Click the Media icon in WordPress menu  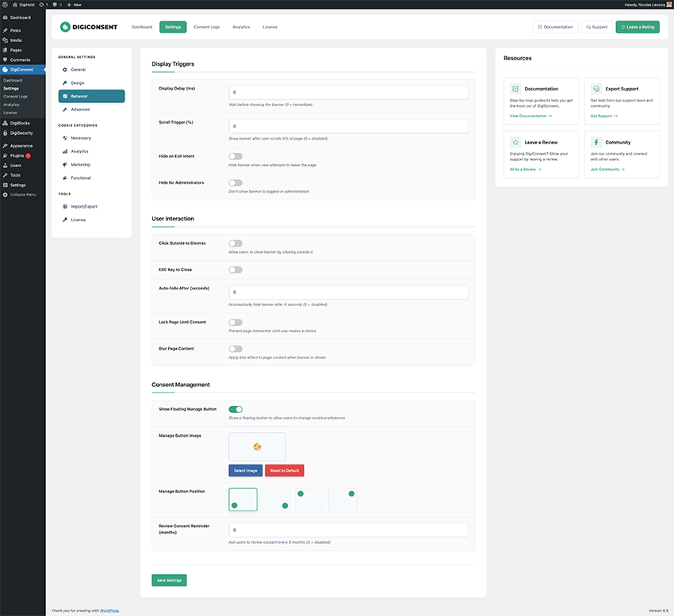[x=6, y=40]
